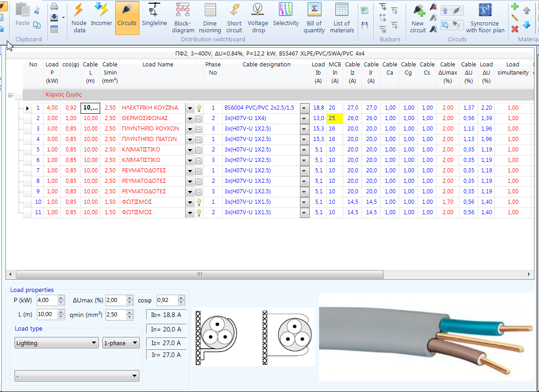This screenshot has width=539, height=392.
Task: Open the Incomer tool
Action: [101, 18]
